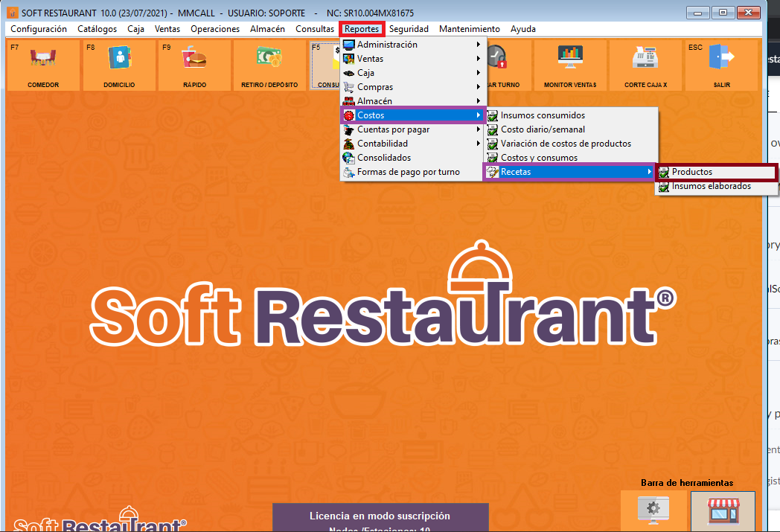Image resolution: width=780 pixels, height=532 pixels.
Task: Click the Contabilidad icon
Action: point(349,144)
